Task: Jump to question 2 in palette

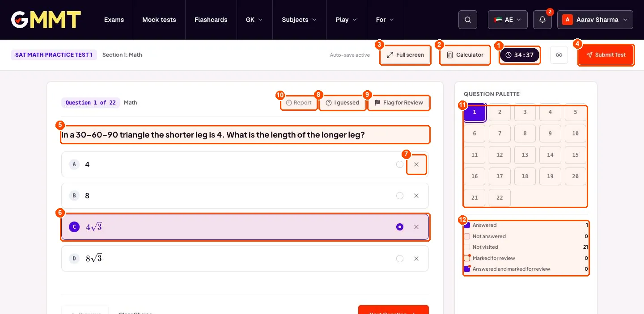Action: [500, 112]
